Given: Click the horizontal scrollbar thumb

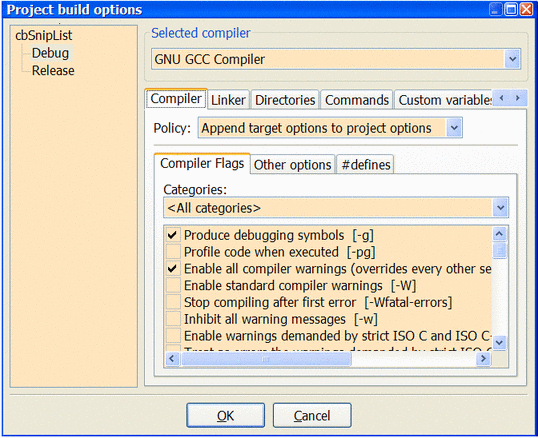Looking at the screenshot, I should (266, 359).
